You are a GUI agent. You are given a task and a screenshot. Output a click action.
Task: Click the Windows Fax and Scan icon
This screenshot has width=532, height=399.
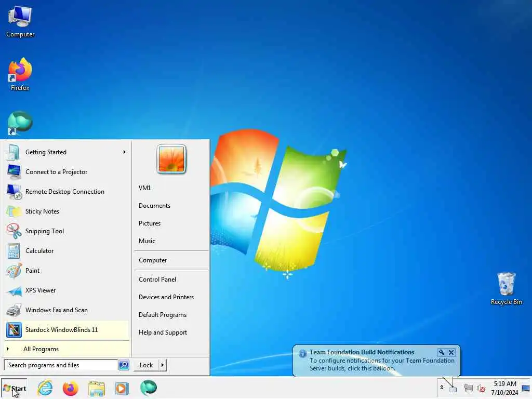[x=14, y=310]
